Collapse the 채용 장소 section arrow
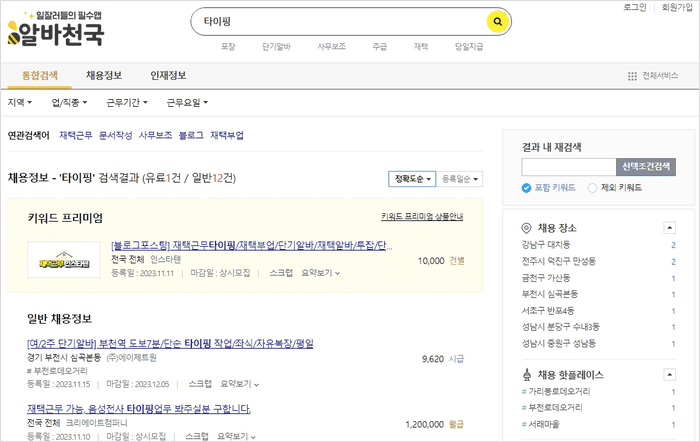The image size is (700, 442). (669, 228)
